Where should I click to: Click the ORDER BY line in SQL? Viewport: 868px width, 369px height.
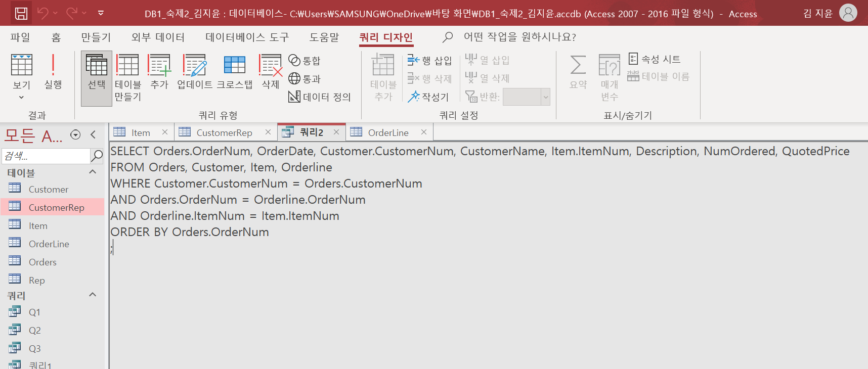point(190,232)
